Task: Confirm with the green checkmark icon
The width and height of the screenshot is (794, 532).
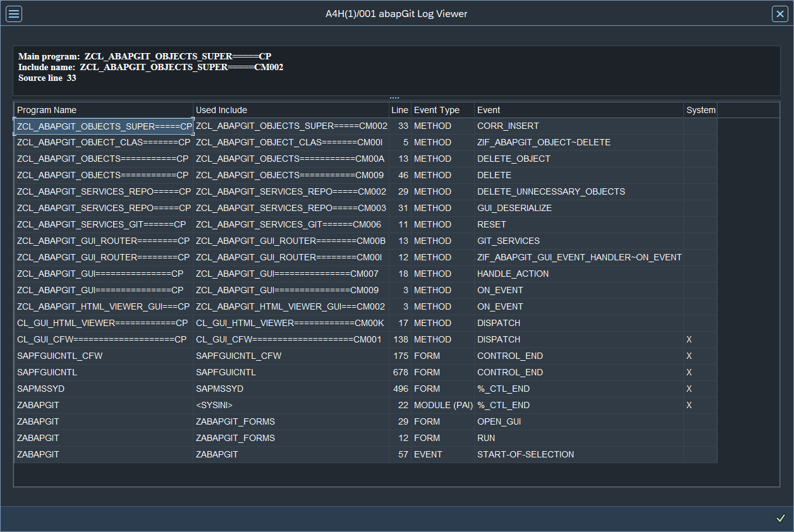Action: point(781,518)
